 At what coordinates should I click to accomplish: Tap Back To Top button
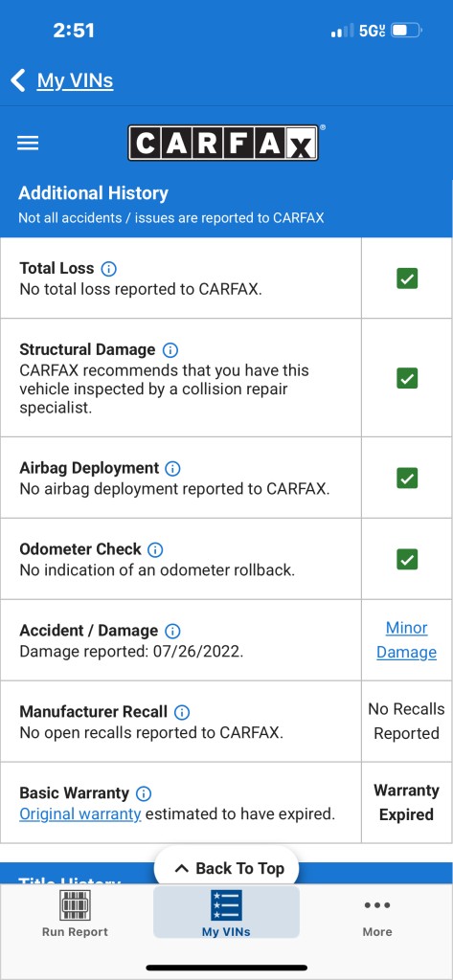[226, 868]
